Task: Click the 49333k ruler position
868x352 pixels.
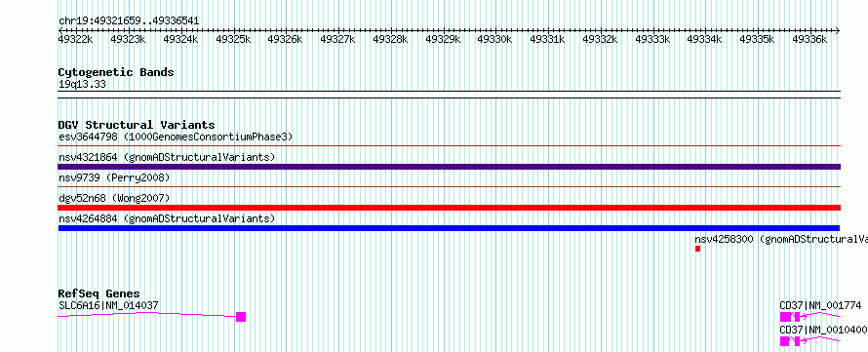Action: [x=652, y=39]
